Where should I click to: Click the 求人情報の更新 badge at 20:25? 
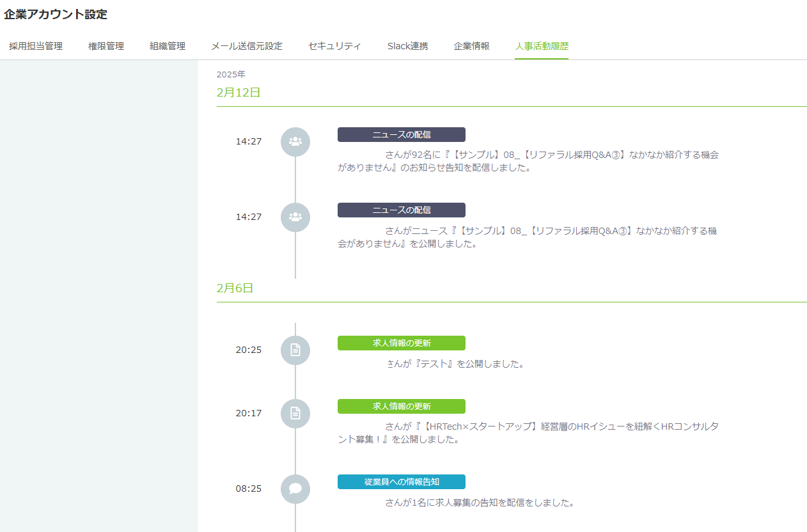(x=401, y=343)
